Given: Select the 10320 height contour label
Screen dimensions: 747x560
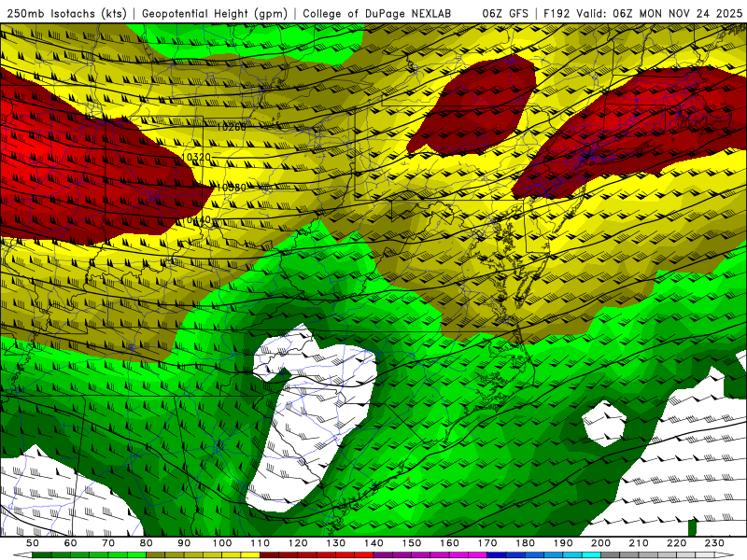Looking at the screenshot, I should [x=196, y=157].
